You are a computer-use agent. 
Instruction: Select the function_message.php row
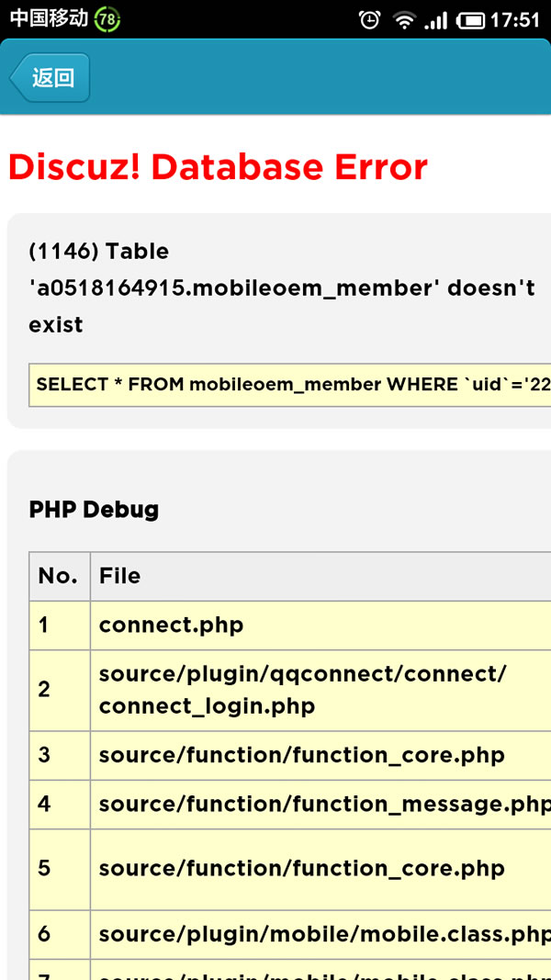coord(290,804)
